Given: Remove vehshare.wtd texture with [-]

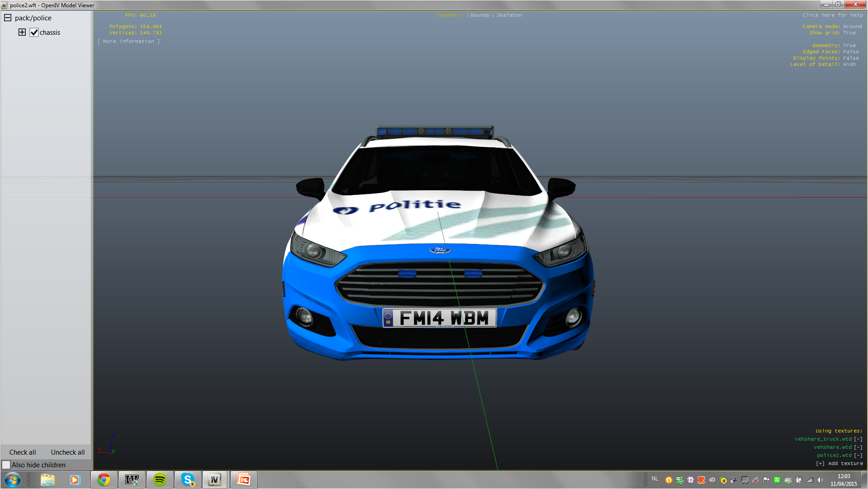Looking at the screenshot, I should coord(858,447).
